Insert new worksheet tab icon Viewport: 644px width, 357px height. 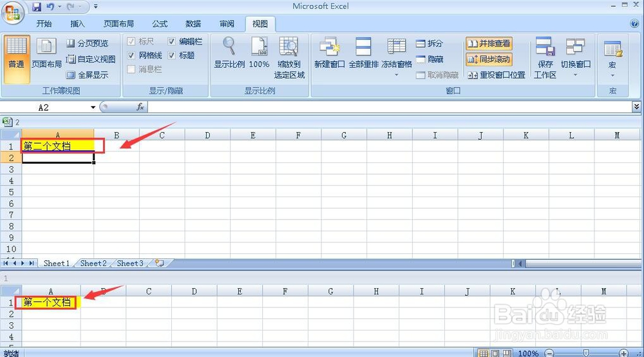coord(159,263)
